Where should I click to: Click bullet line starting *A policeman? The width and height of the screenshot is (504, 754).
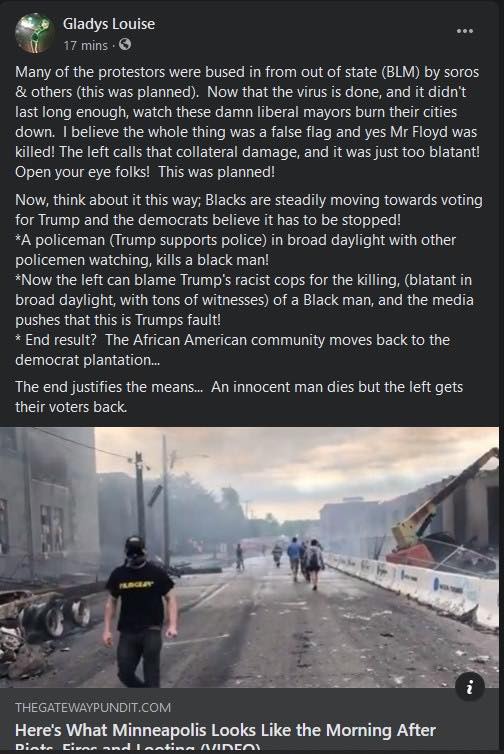tap(236, 250)
